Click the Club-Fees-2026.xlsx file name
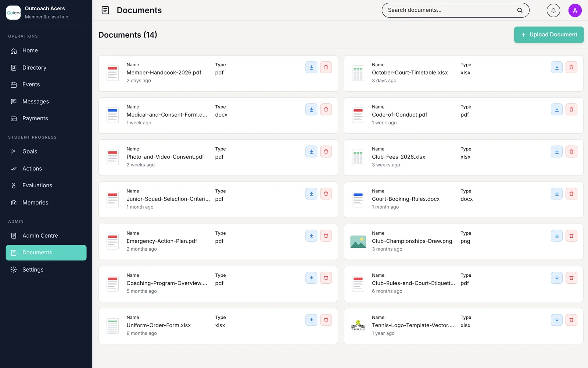This screenshot has width=588, height=368. (x=398, y=157)
